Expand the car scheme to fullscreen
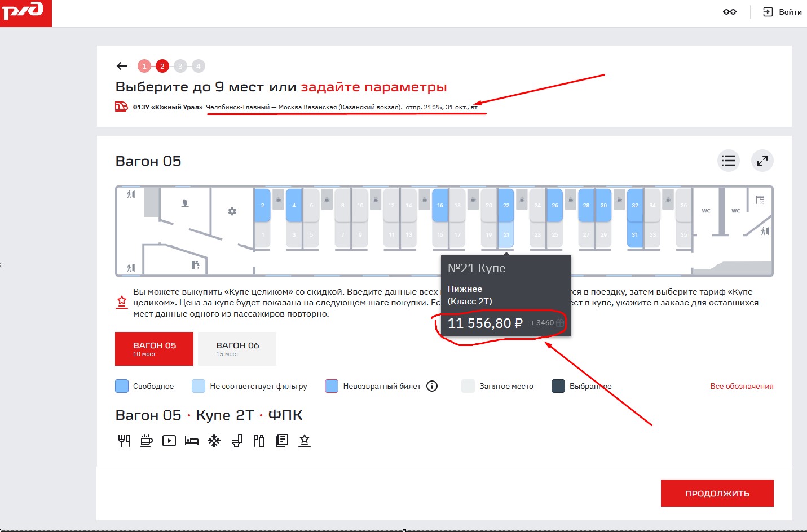The width and height of the screenshot is (807, 532). pos(762,161)
